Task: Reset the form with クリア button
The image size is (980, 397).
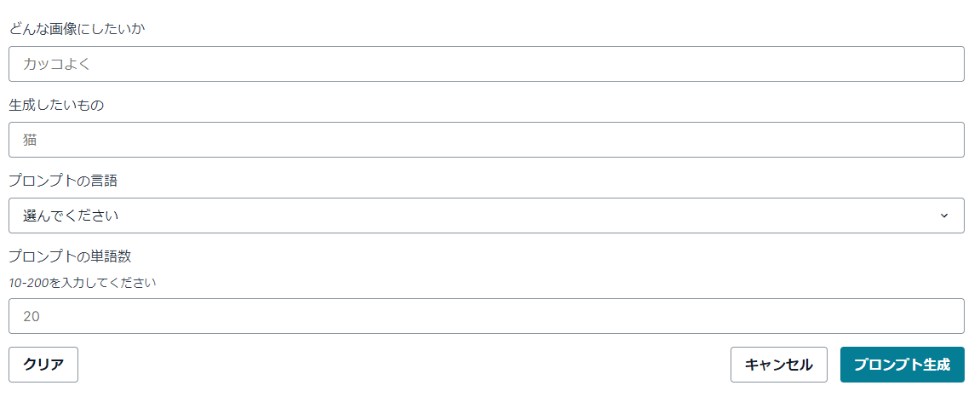Action: 43,365
